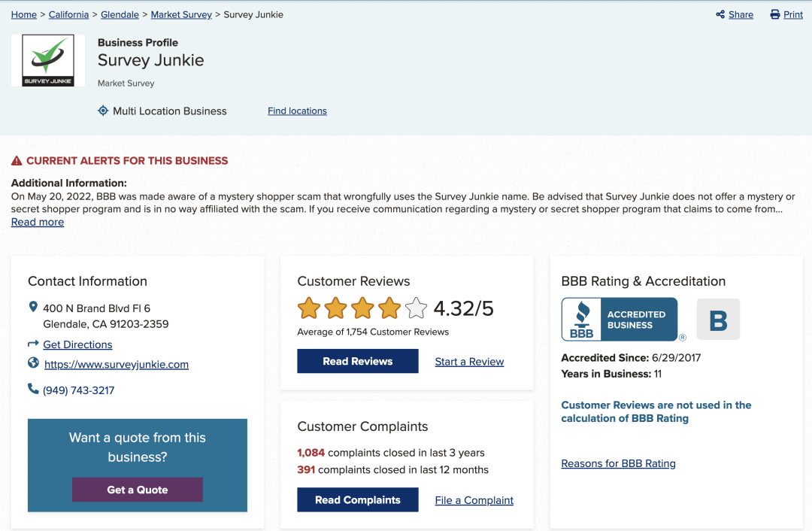Click the Print printer icon

(x=775, y=14)
